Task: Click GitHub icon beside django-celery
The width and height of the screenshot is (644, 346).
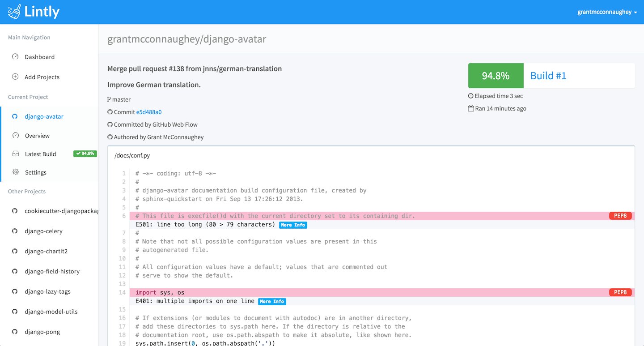Action: (x=15, y=231)
